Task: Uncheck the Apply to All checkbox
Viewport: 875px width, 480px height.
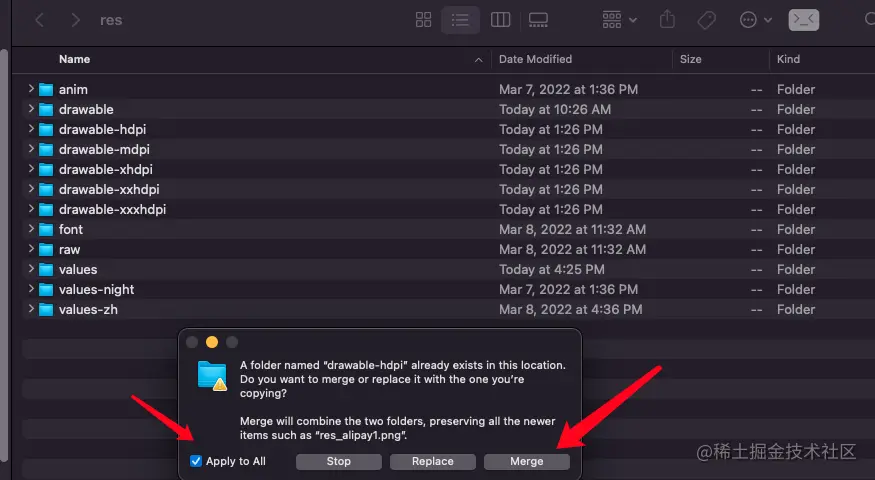Action: point(195,461)
